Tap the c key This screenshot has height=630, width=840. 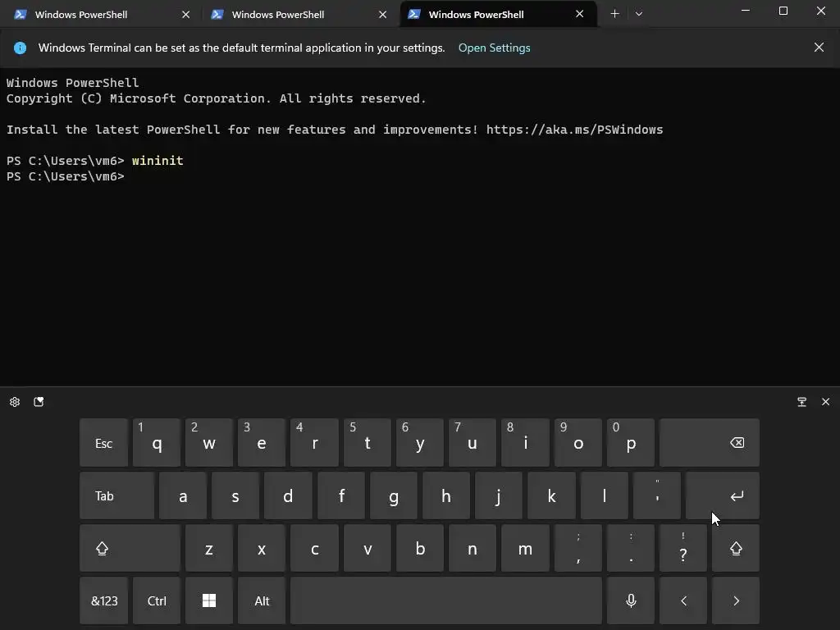tap(314, 548)
